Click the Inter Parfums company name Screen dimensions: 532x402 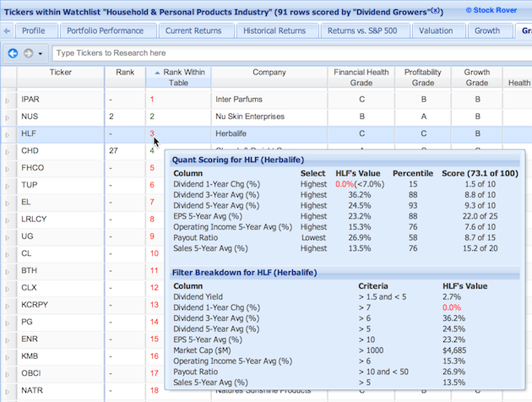pos(239,100)
